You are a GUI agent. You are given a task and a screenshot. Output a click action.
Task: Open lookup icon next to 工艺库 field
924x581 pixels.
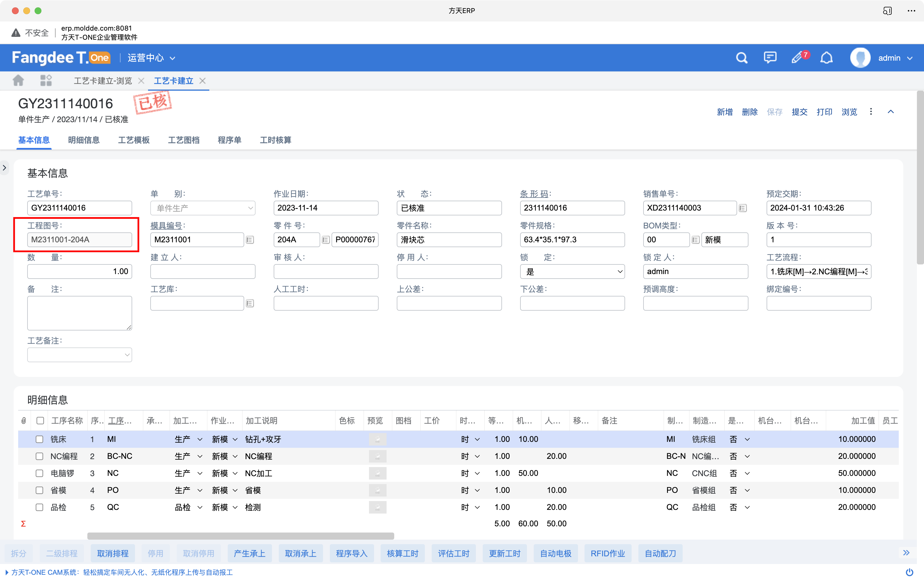click(250, 303)
